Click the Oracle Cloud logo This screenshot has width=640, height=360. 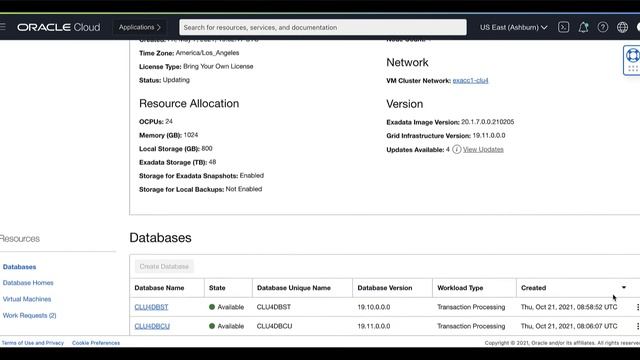coord(58,27)
